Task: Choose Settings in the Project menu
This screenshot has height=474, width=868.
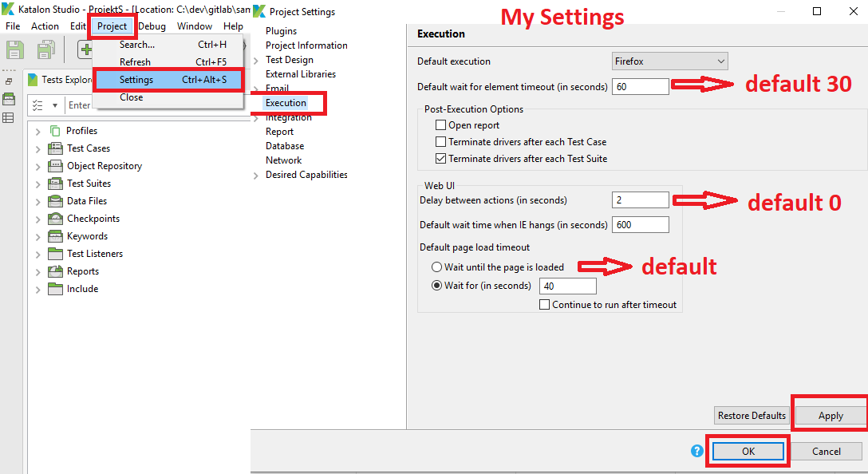Action: tap(168, 80)
